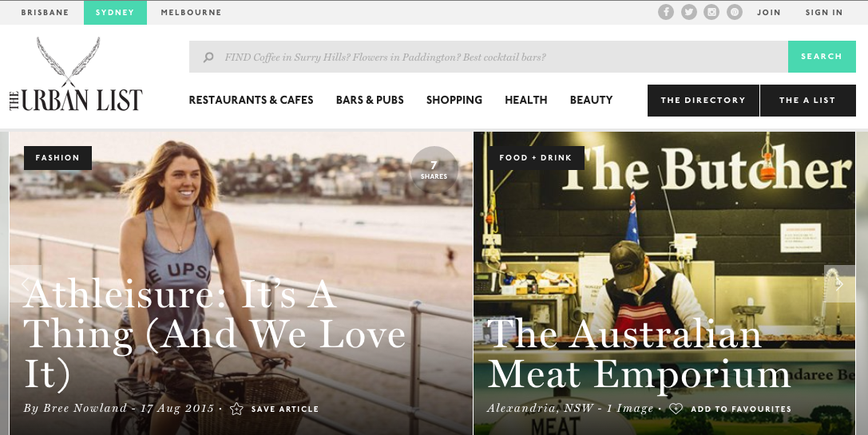
Task: Click the magnifying glass search icon
Action: (208, 57)
